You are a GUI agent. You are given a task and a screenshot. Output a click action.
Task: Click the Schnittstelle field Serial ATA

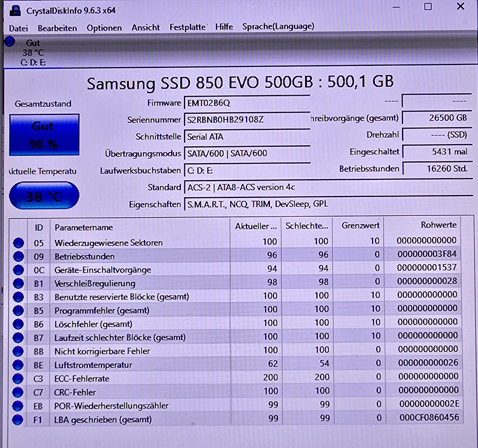pos(247,136)
